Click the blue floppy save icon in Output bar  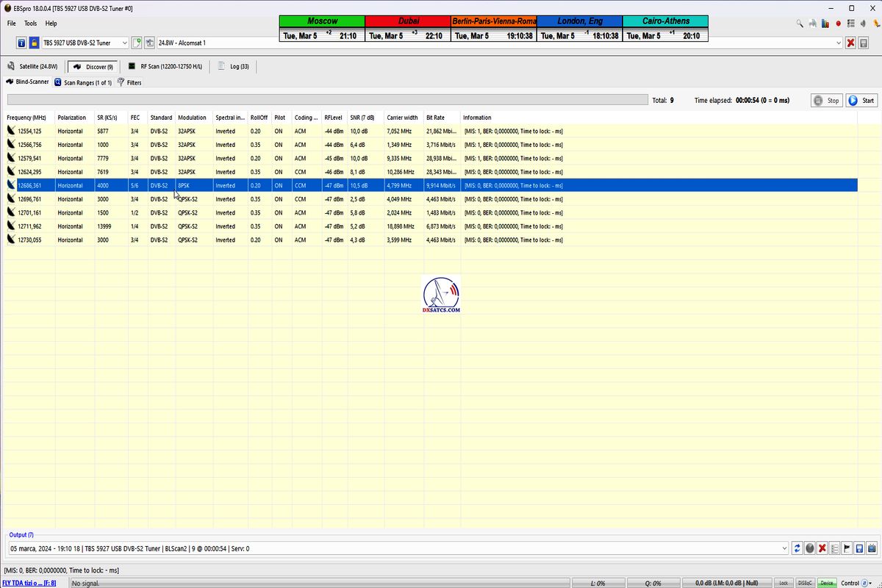tap(859, 548)
